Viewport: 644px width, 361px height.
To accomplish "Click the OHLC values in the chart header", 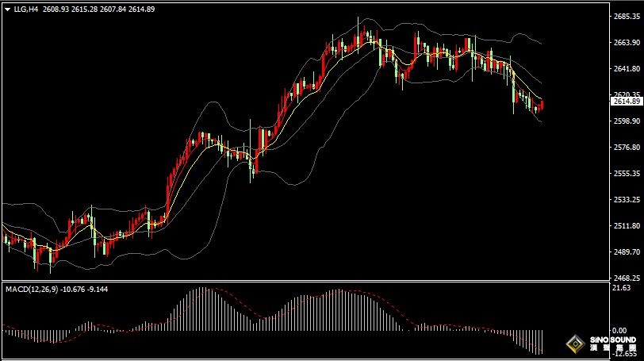I will coord(98,9).
